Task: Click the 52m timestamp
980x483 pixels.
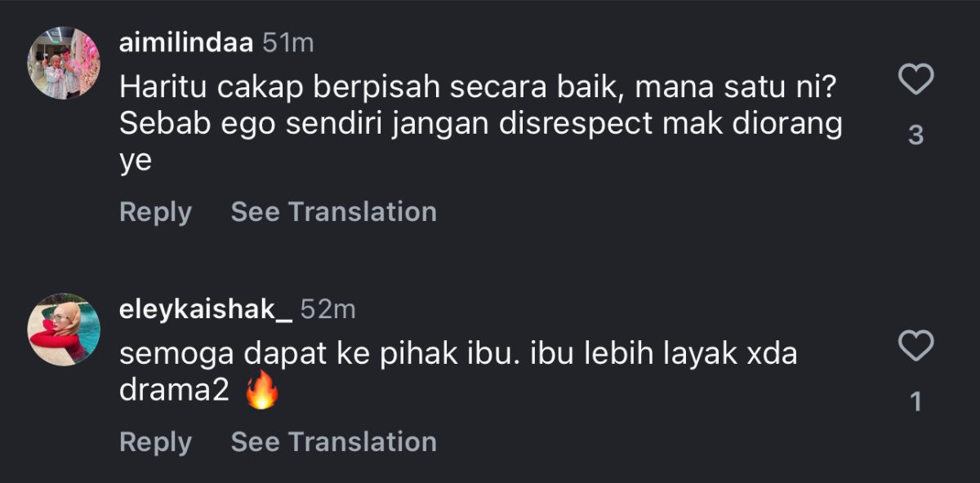Action: pos(328,309)
